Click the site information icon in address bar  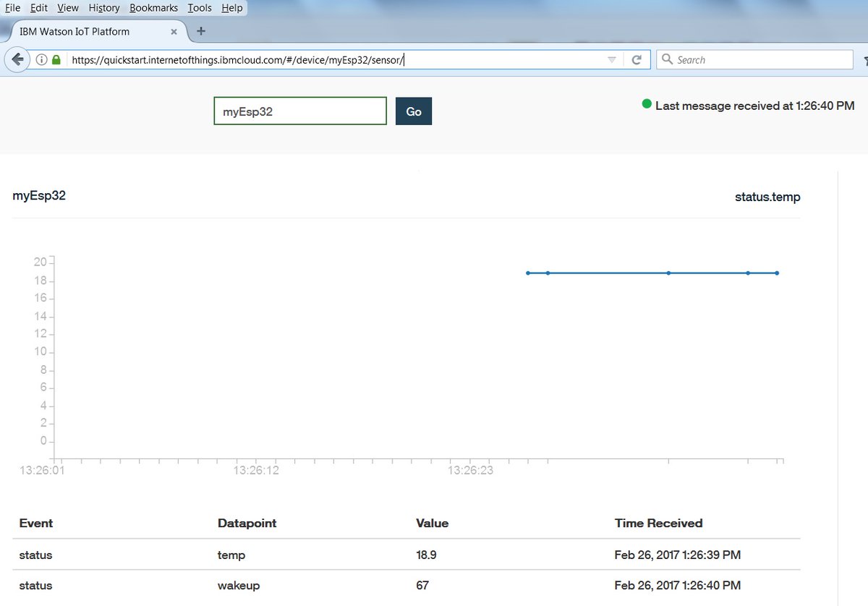click(42, 60)
